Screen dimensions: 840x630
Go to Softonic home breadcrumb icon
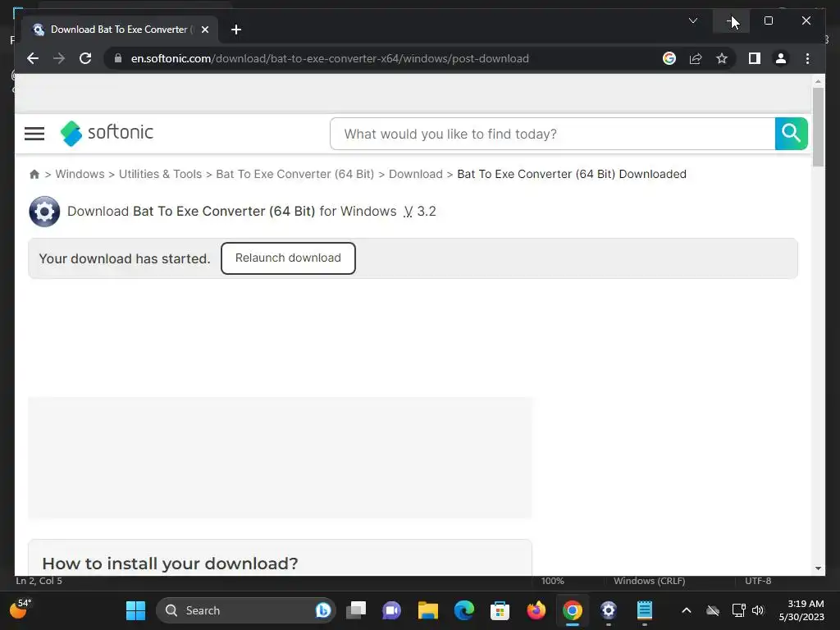pos(34,174)
